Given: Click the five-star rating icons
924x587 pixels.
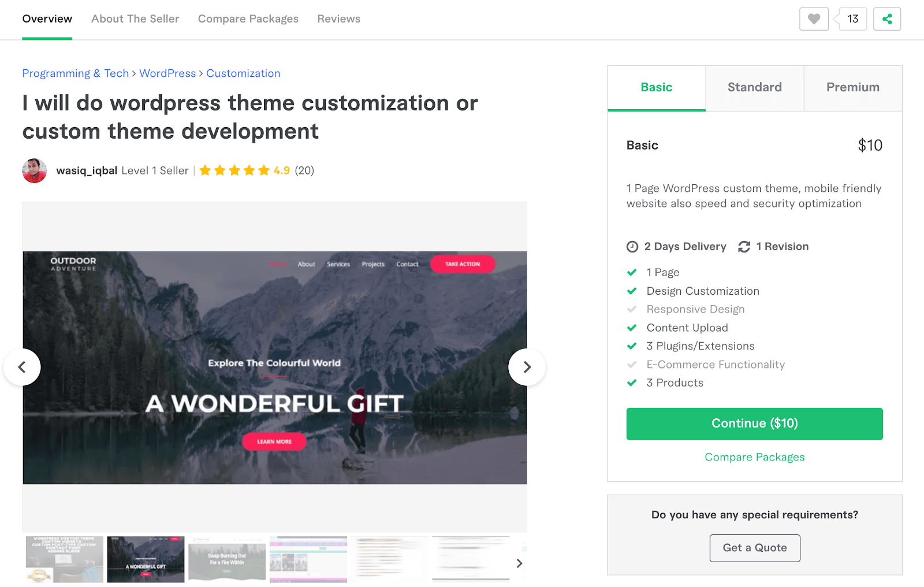Looking at the screenshot, I should pos(234,170).
